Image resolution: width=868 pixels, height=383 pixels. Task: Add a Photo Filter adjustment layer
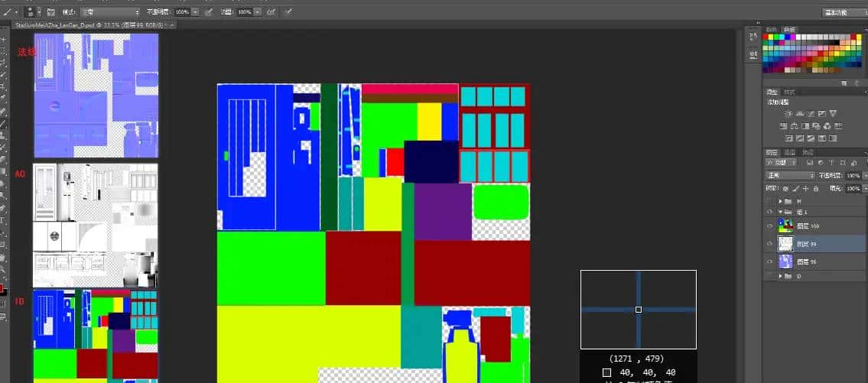coord(817,125)
